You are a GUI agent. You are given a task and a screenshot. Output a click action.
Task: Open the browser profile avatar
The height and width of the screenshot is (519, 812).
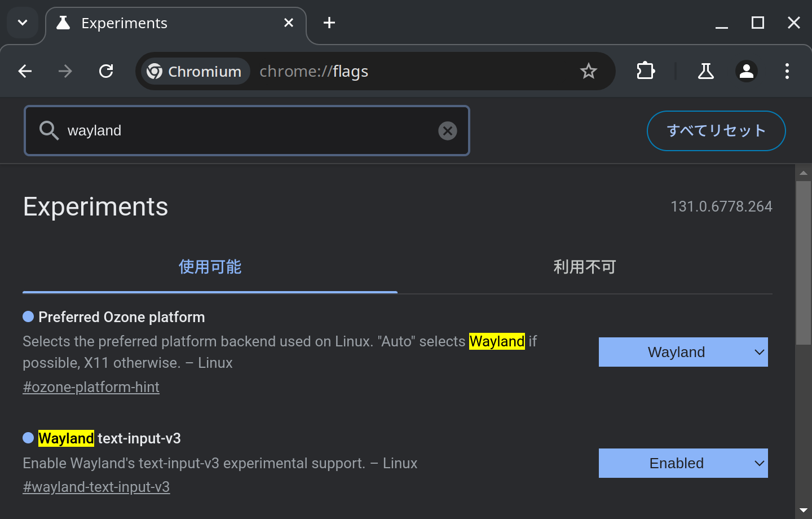coord(746,71)
